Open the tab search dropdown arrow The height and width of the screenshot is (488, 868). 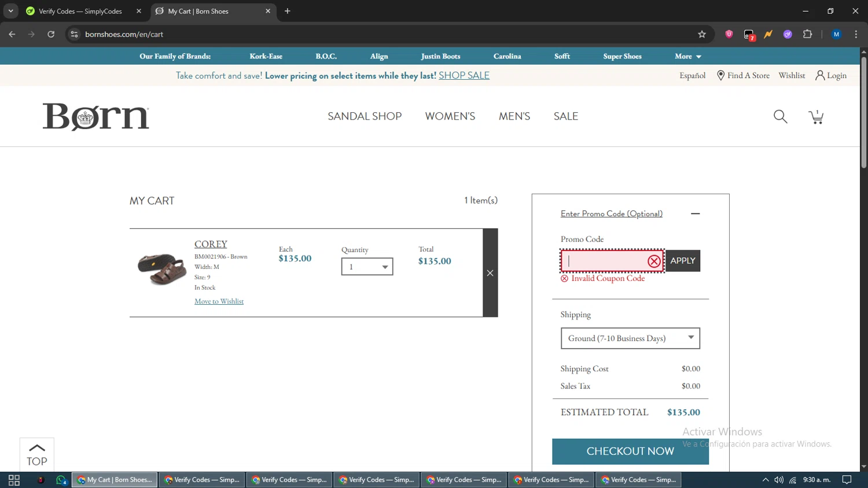click(x=10, y=11)
